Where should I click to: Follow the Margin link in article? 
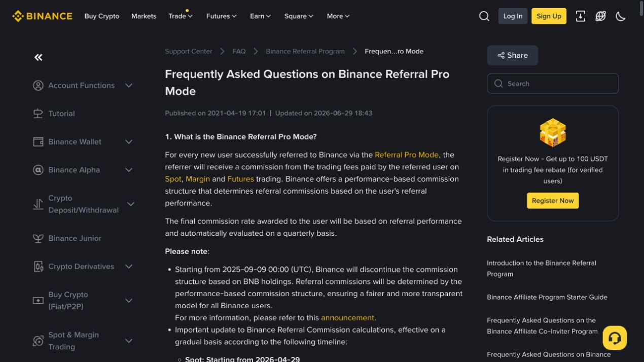pos(198,179)
